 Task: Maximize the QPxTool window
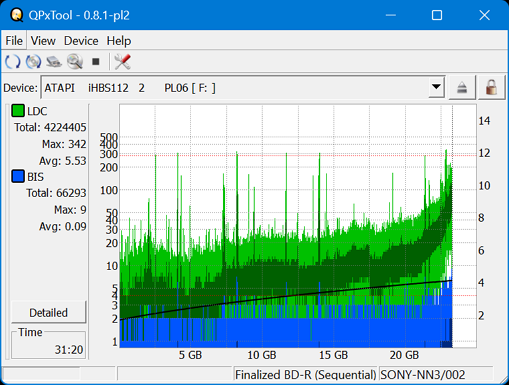437,15
